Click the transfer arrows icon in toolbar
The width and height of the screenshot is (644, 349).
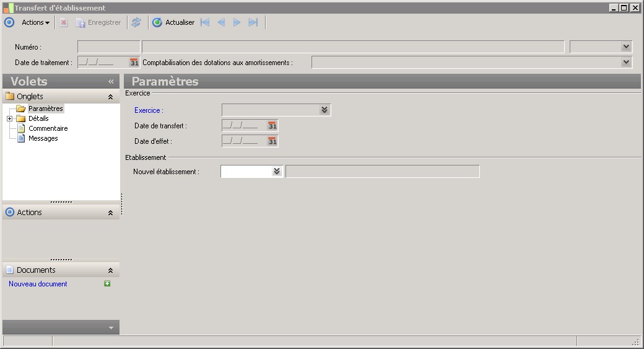(x=136, y=22)
